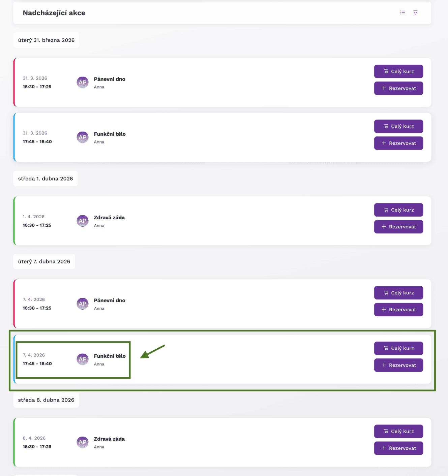Click AP avatar for Funkční tělo on 7. 4.
Image resolution: width=448 pixels, height=476 pixels.
point(83,359)
